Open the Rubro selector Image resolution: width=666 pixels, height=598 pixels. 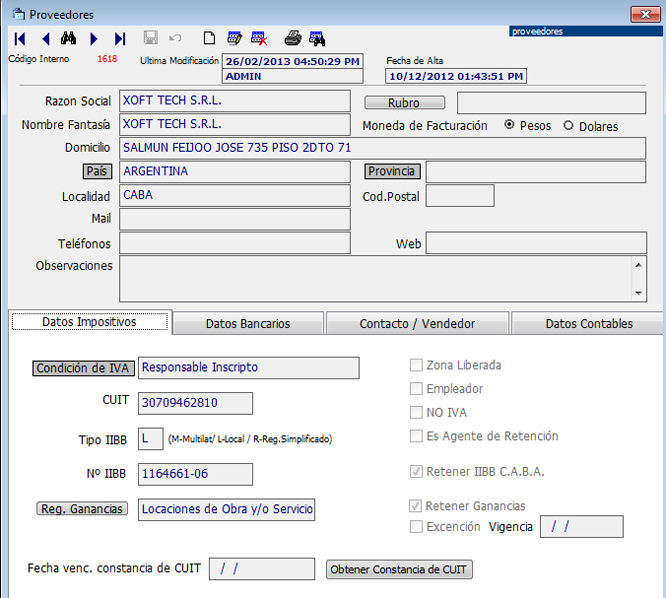404,103
